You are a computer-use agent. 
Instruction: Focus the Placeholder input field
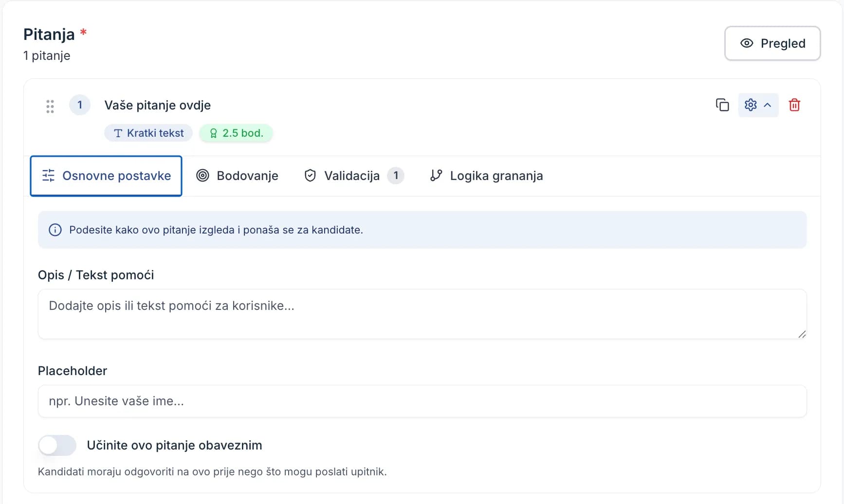[x=422, y=401]
